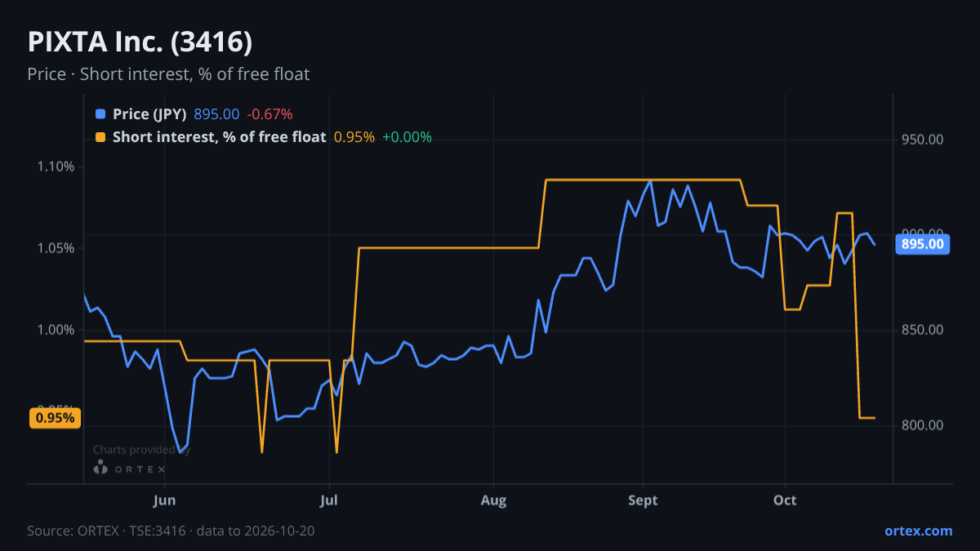980x551 pixels.
Task: Click the orange 0.95% axis tag
Action: [x=55, y=418]
